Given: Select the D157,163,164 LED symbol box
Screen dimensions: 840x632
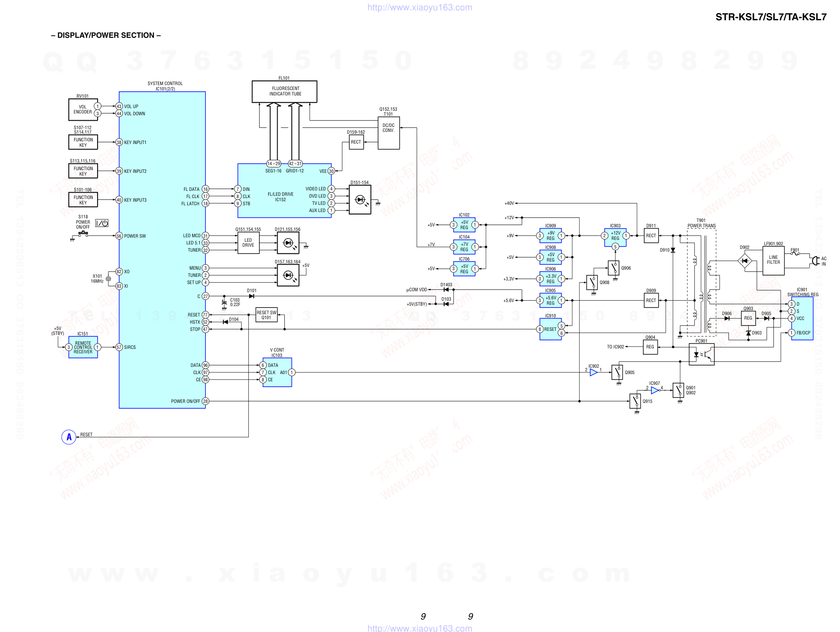Looking at the screenshot, I should (288, 275).
